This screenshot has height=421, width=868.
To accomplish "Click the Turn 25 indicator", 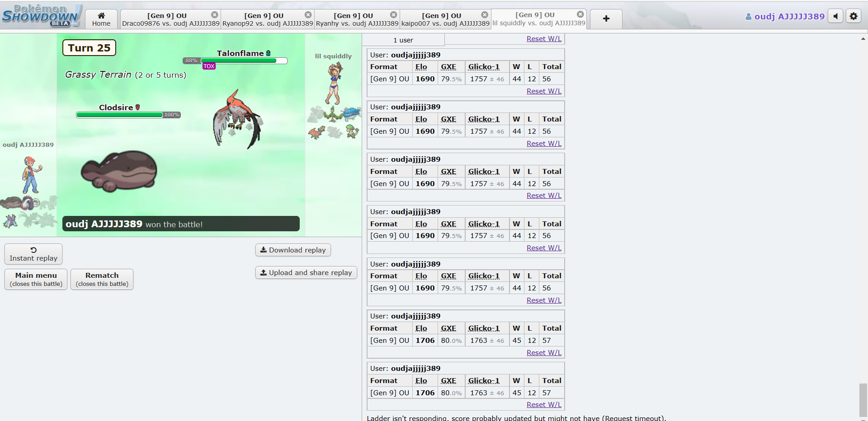I will (89, 48).
